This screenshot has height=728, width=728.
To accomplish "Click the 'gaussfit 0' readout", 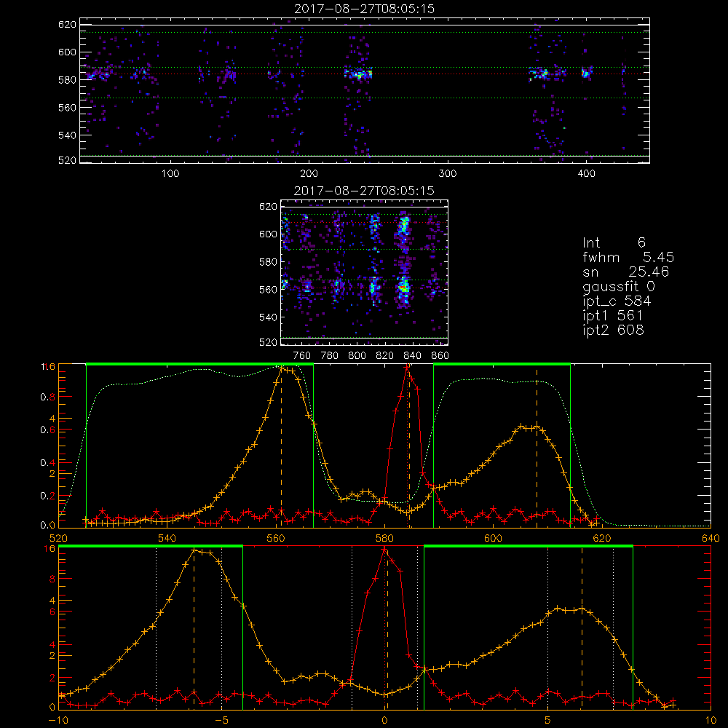I will (x=619, y=286).
